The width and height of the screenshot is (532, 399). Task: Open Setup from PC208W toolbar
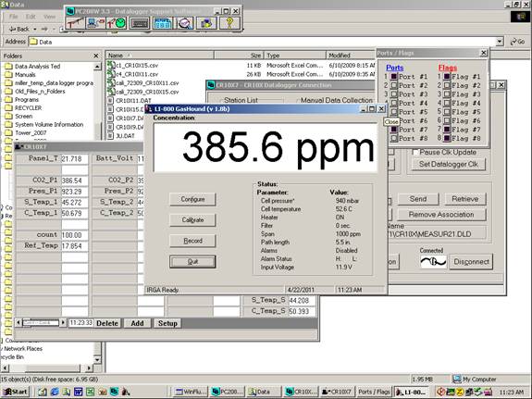[x=75, y=23]
